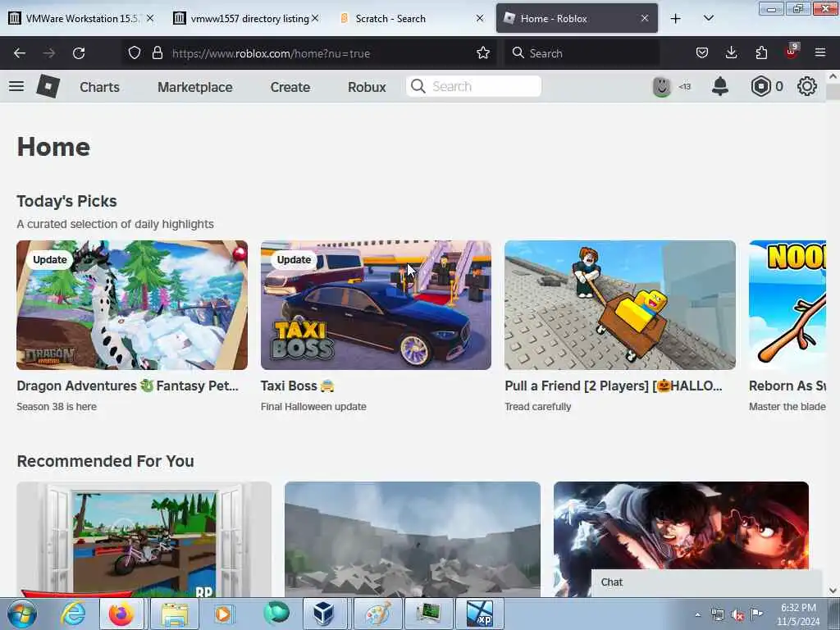The height and width of the screenshot is (630, 840).
Task: Open VirtualBox from the taskbar
Action: click(323, 614)
